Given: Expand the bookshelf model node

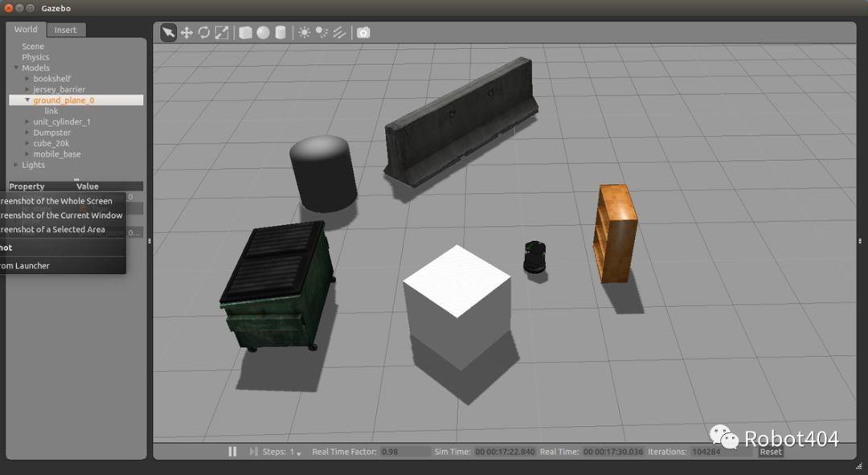Looking at the screenshot, I should 27,79.
